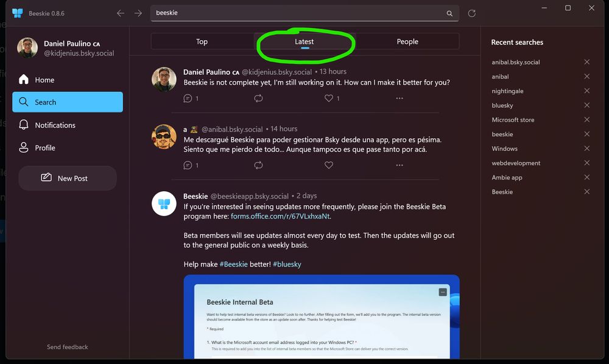Repost Daniel Paulino's post

point(258,98)
